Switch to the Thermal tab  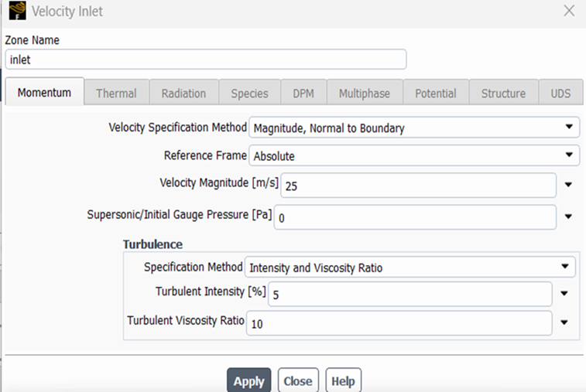(116, 93)
